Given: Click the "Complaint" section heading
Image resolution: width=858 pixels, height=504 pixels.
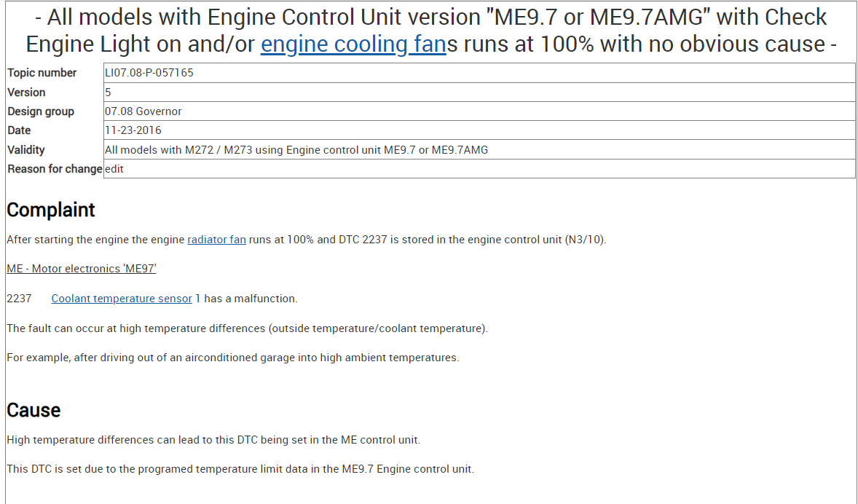Looking at the screenshot, I should 51,210.
